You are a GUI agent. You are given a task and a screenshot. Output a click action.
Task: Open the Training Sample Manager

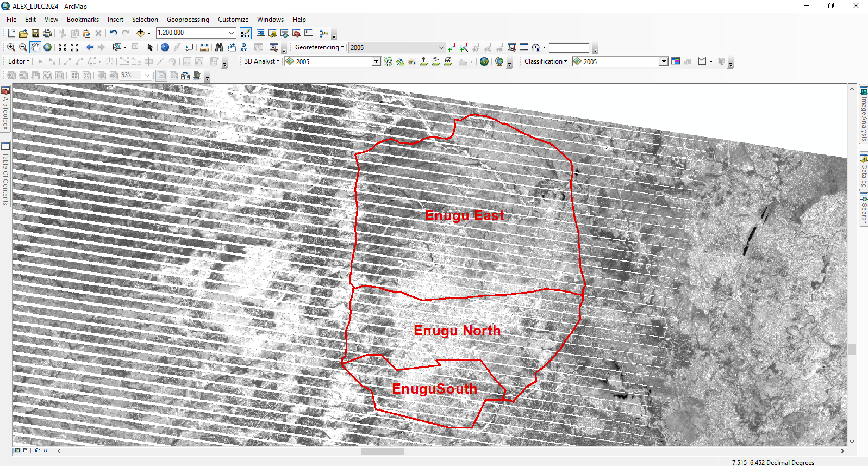tap(676, 61)
